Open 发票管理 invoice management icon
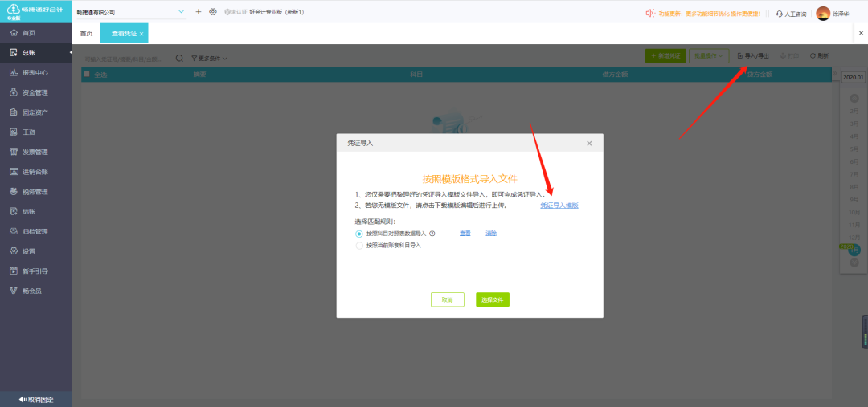868x407 pixels. tap(14, 152)
